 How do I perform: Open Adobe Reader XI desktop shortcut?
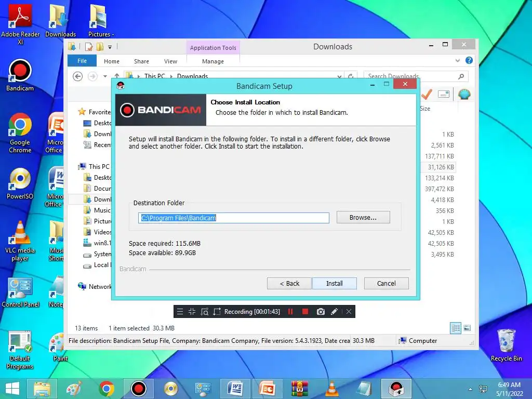(20, 24)
